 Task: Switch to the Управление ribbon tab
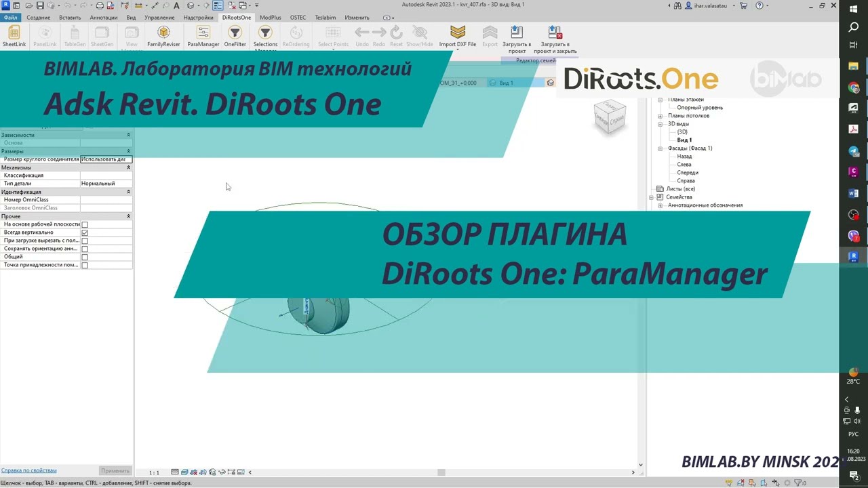(x=159, y=18)
